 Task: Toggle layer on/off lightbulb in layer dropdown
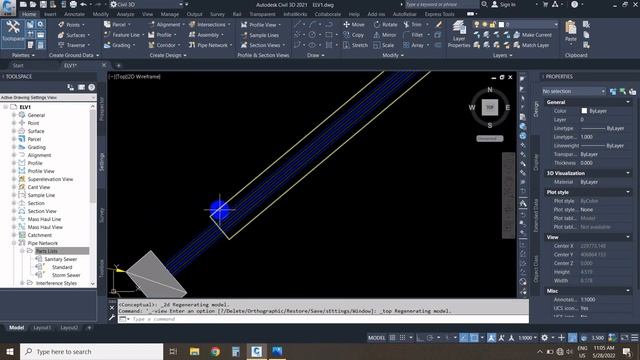[476, 24]
